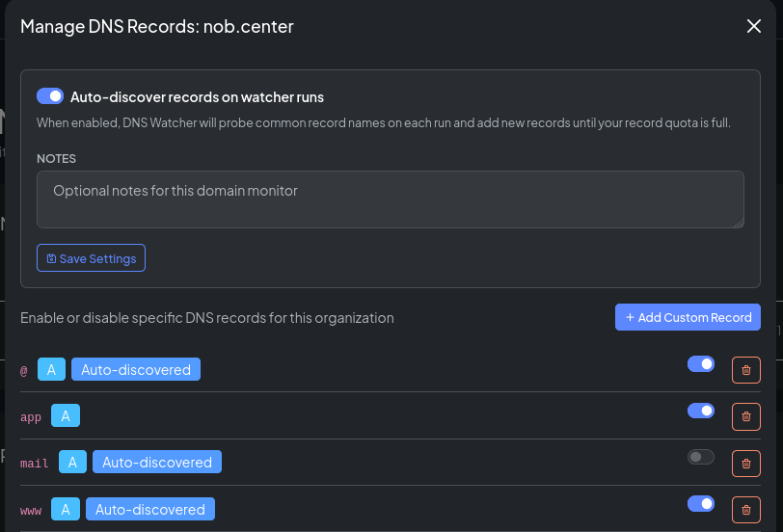Click Auto-discovered badge on www row

click(x=150, y=509)
